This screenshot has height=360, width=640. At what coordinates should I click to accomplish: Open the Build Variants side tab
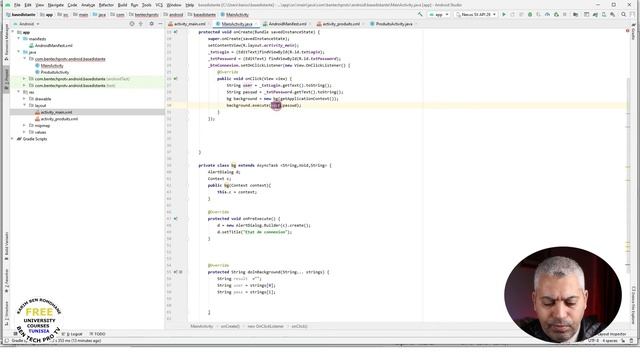[x=7, y=246]
